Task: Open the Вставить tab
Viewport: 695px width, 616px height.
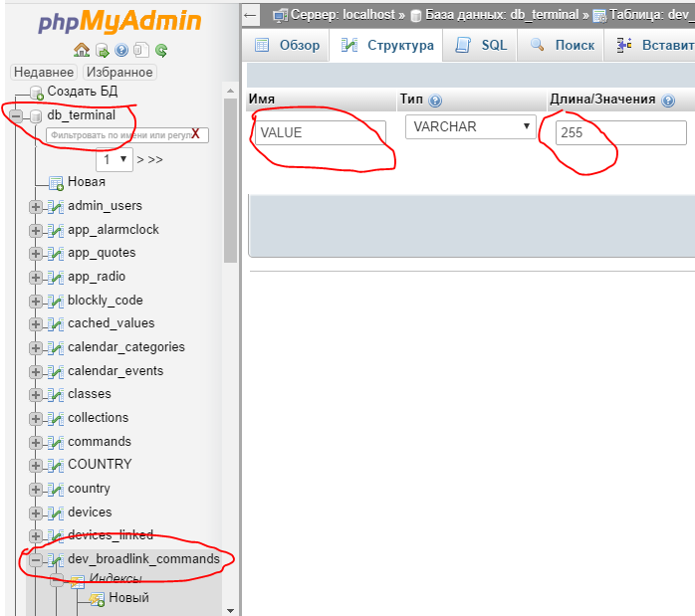Action: [x=650, y=45]
